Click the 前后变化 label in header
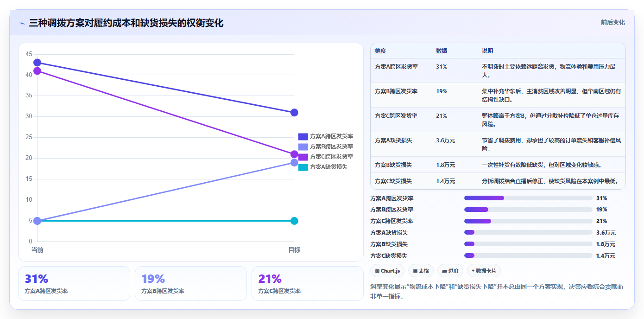644x319 pixels. pos(613,22)
